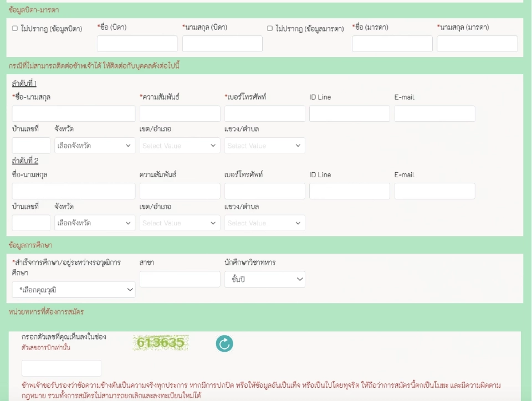Click the father's first name field

[137, 44]
